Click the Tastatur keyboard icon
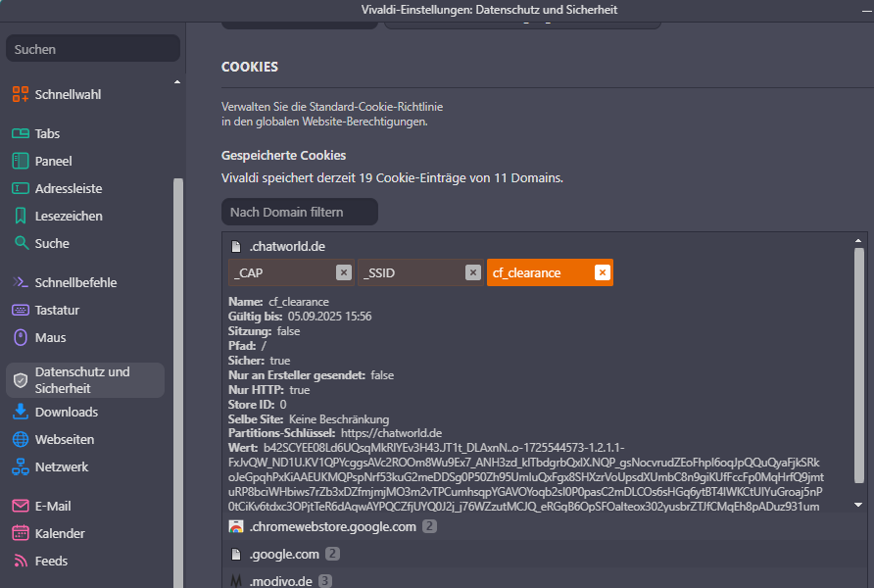The image size is (874, 588). point(21,310)
